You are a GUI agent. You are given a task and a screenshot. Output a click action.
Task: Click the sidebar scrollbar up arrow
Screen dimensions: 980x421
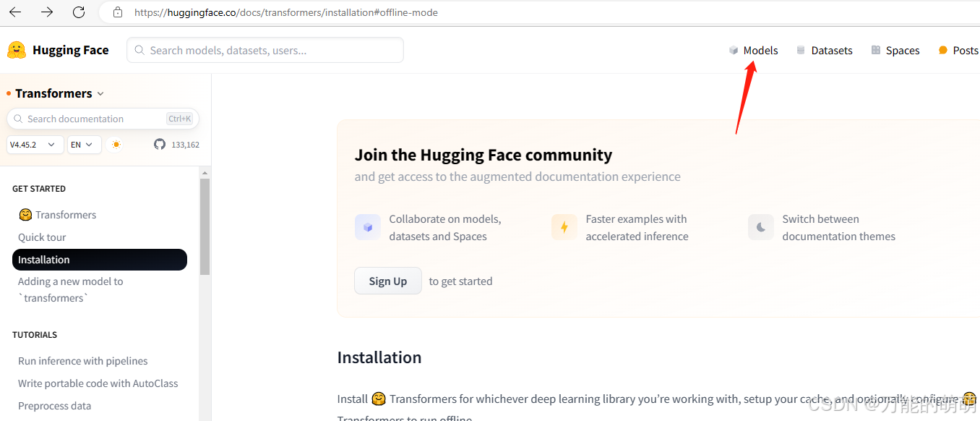click(205, 173)
